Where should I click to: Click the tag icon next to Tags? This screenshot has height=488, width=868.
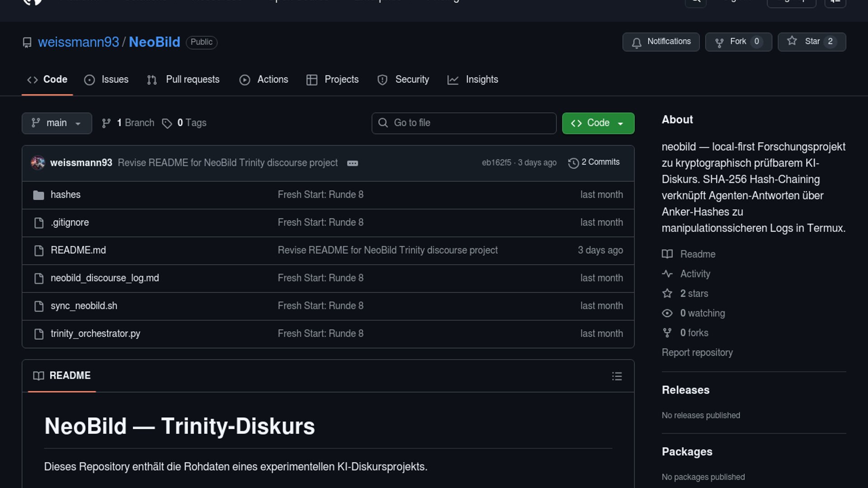click(x=167, y=123)
